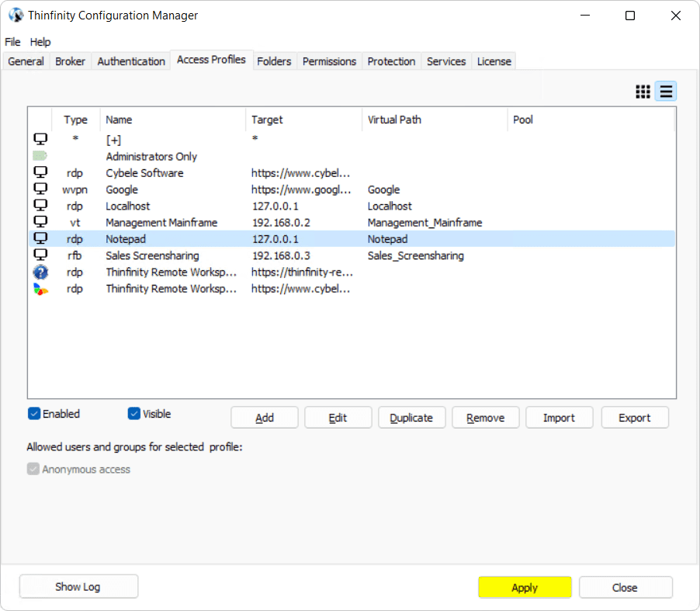Select the Sales Screensharing profile name

(x=152, y=255)
